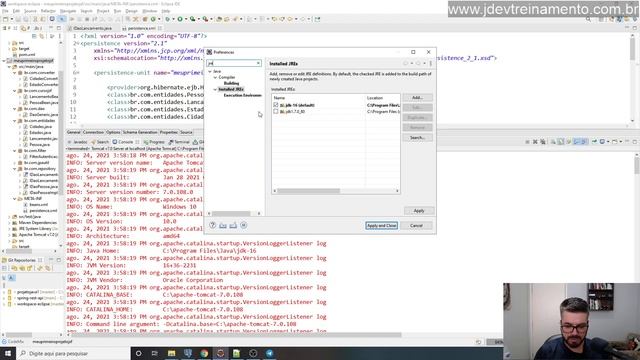Screen dimensions: 640x360
Task: Switch to the DaoLancamento.java editor tab
Action: (x=92, y=28)
